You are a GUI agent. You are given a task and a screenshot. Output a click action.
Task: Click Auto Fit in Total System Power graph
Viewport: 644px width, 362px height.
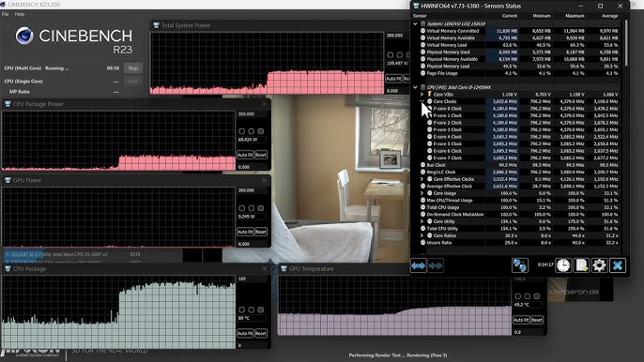point(393,79)
